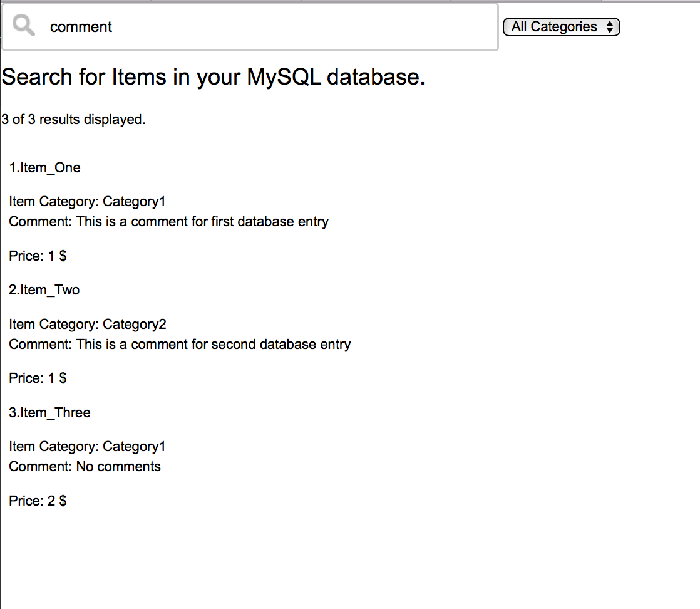Open the All Categories dropdown
This screenshot has height=609, width=700.
click(x=560, y=27)
